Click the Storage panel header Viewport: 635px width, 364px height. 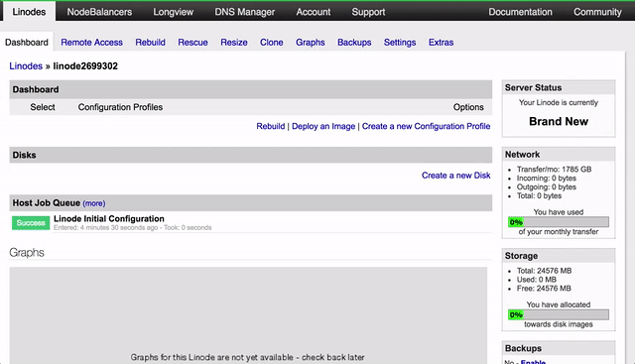click(x=559, y=256)
